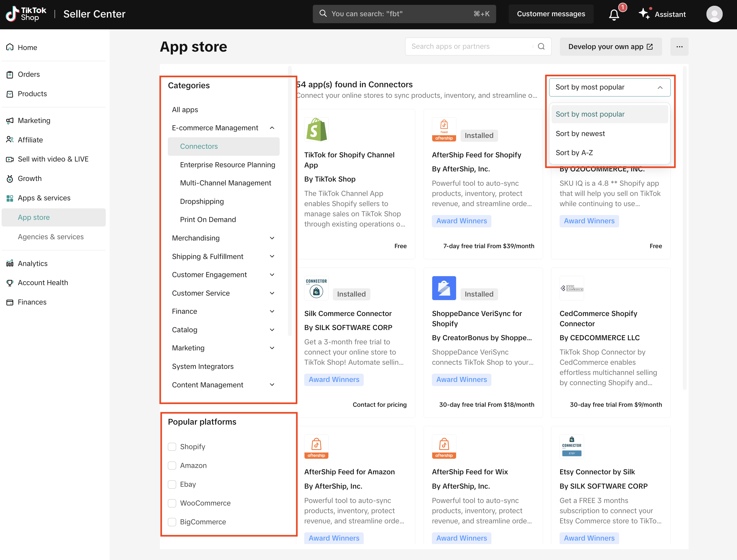Open the three-dot more options menu

coord(679,47)
